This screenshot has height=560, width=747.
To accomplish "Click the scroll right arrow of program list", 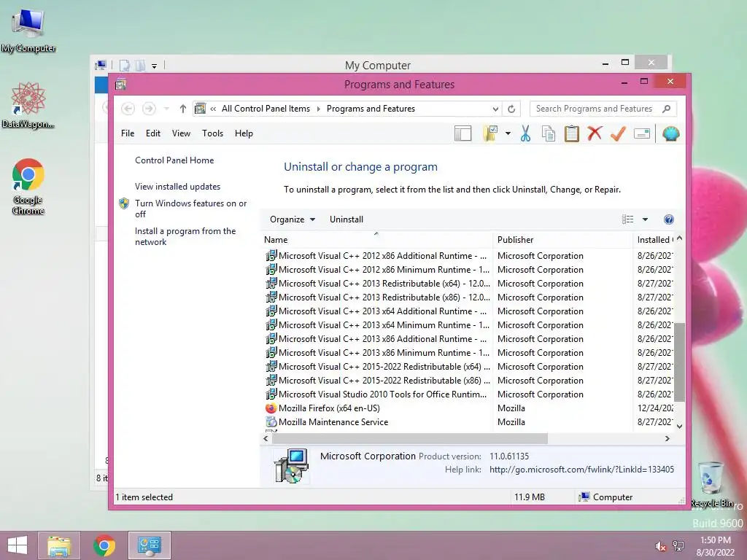I will (667, 438).
